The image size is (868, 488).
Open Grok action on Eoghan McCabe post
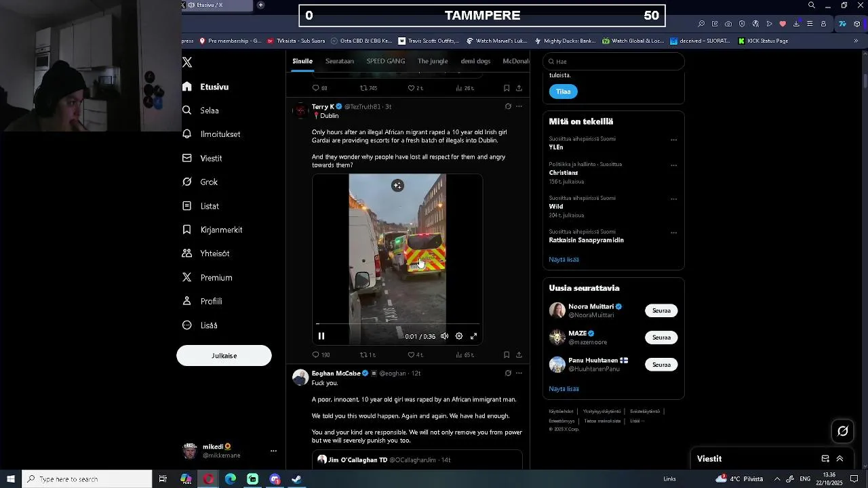[508, 373]
